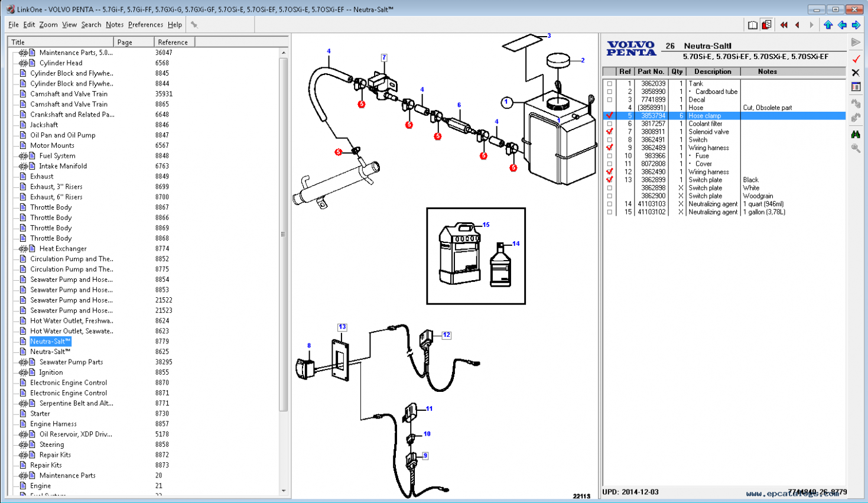Go back using the teal left arrow icon

click(x=841, y=24)
